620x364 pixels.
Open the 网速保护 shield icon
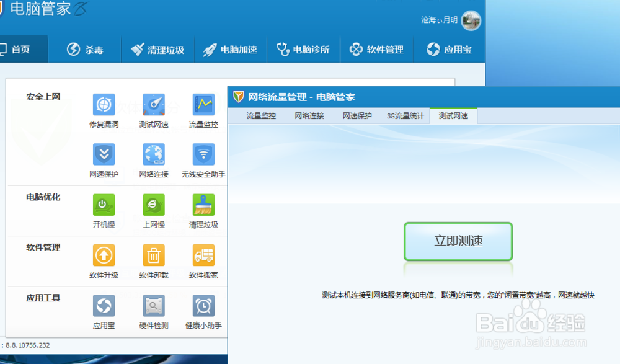pos(104,154)
